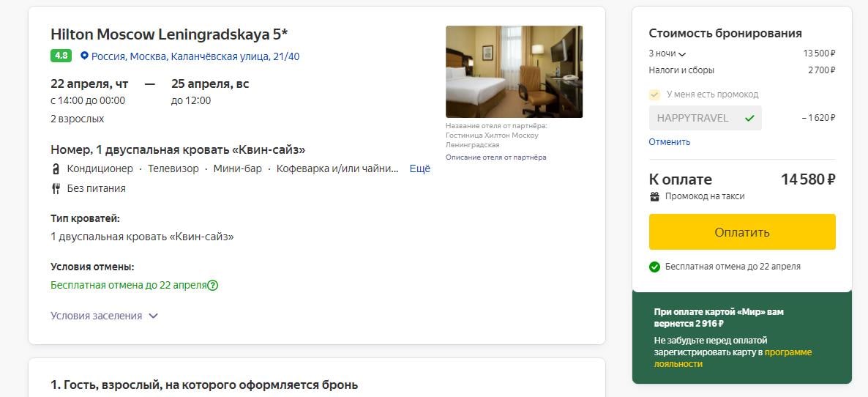Click the green checkmark icon under the Оплатить button
The width and height of the screenshot is (868, 397).
click(x=654, y=267)
